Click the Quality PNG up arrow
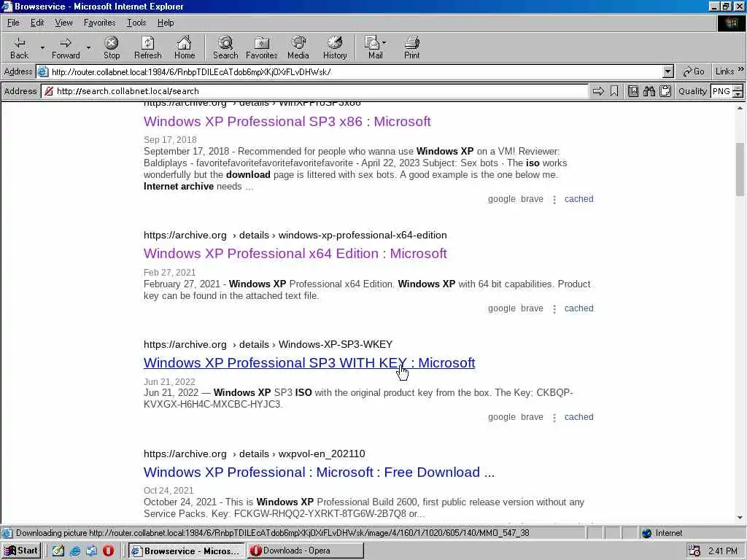The height and width of the screenshot is (560, 747). [x=738, y=87]
